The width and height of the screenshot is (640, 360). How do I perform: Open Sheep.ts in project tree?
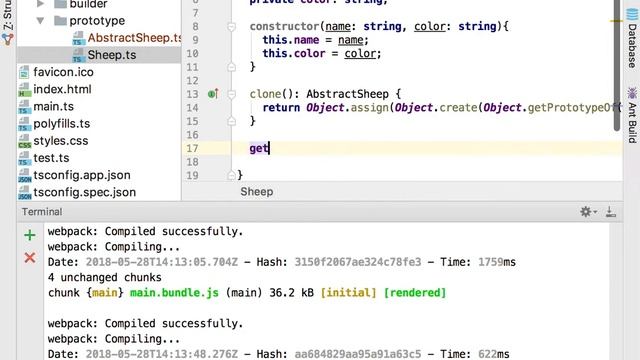click(112, 55)
